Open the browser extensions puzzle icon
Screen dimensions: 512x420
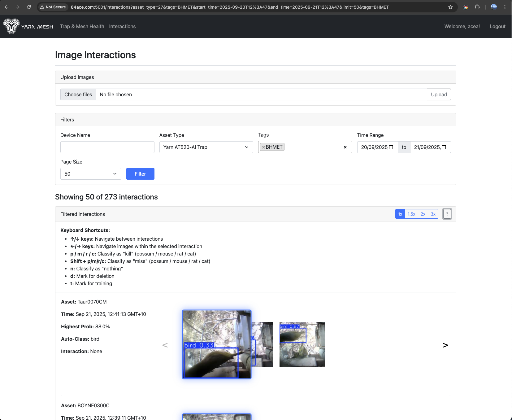(x=477, y=7)
